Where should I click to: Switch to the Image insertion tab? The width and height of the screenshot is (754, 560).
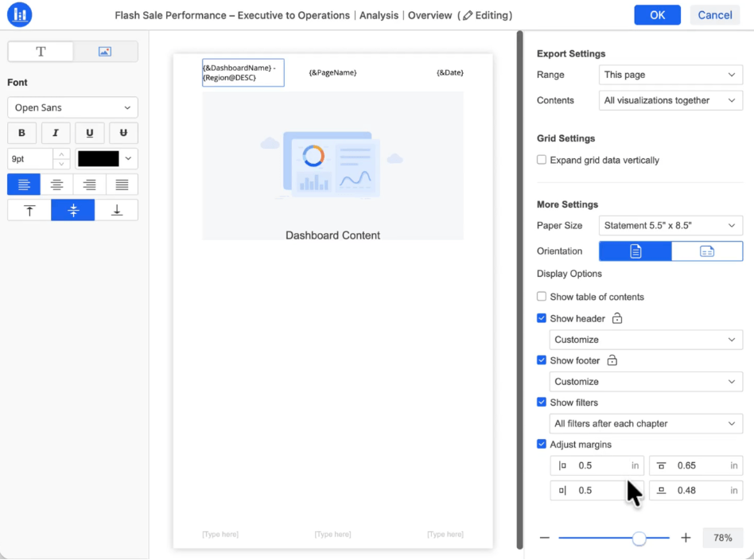(104, 51)
